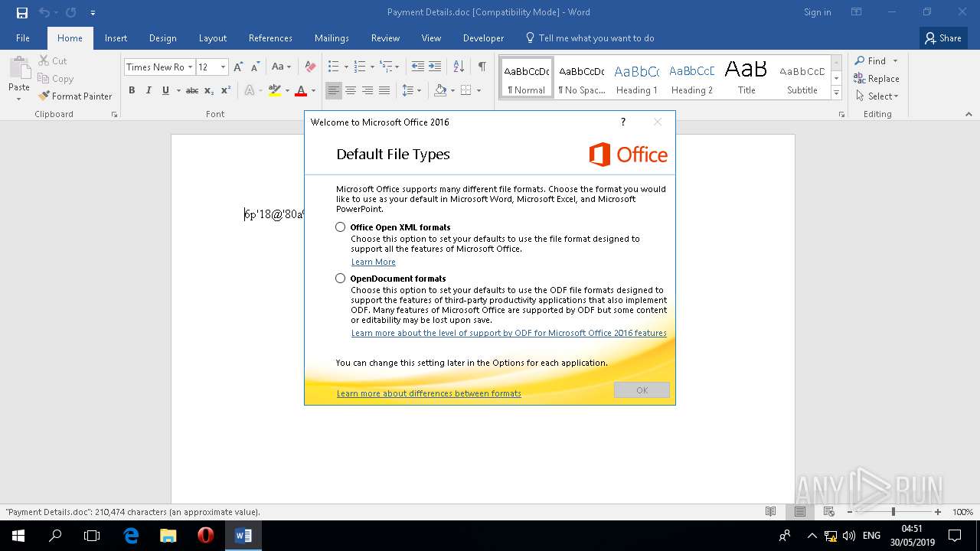This screenshot has height=551, width=980.
Task: Apply the yellow text highlight color
Action: [275, 90]
